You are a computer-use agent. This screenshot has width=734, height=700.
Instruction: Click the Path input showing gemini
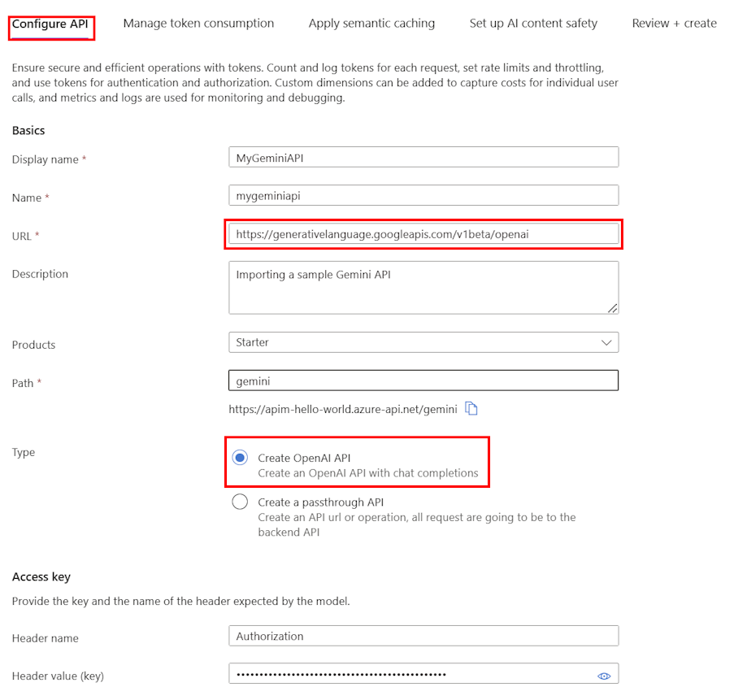[423, 380]
